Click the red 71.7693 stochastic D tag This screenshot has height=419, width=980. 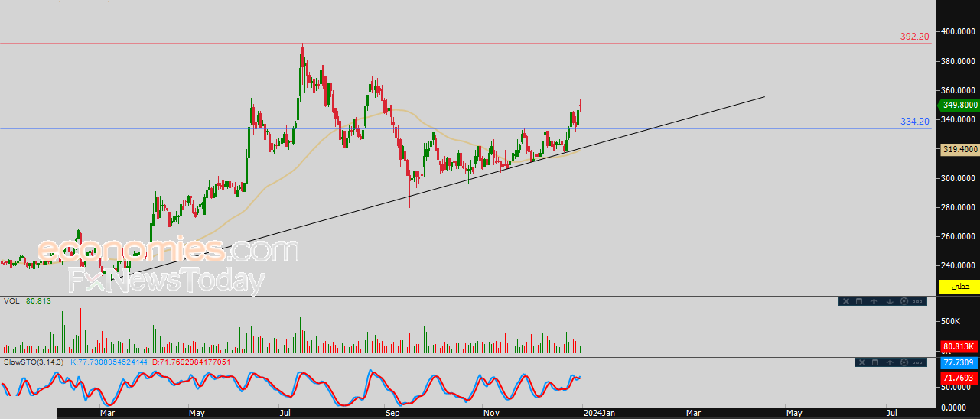pyautogui.click(x=959, y=378)
